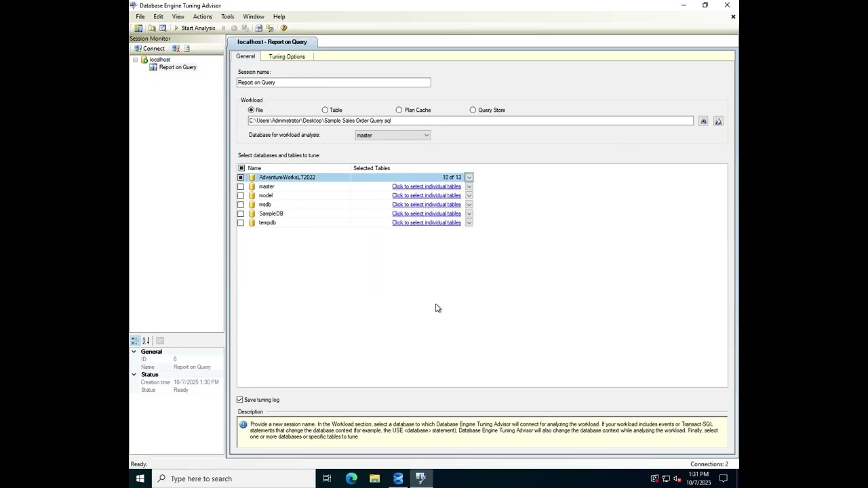Image resolution: width=868 pixels, height=488 pixels.
Task: Click master's 'Click to select individual tables' link
Action: pos(427,186)
